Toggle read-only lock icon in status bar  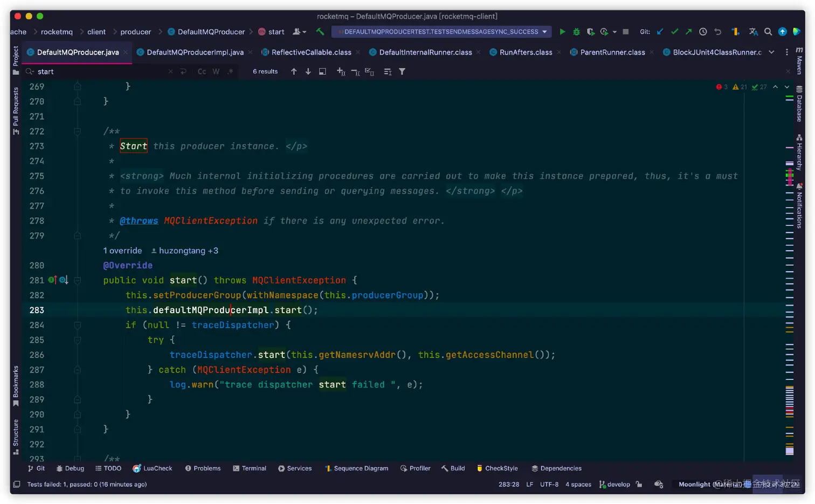tap(639, 484)
